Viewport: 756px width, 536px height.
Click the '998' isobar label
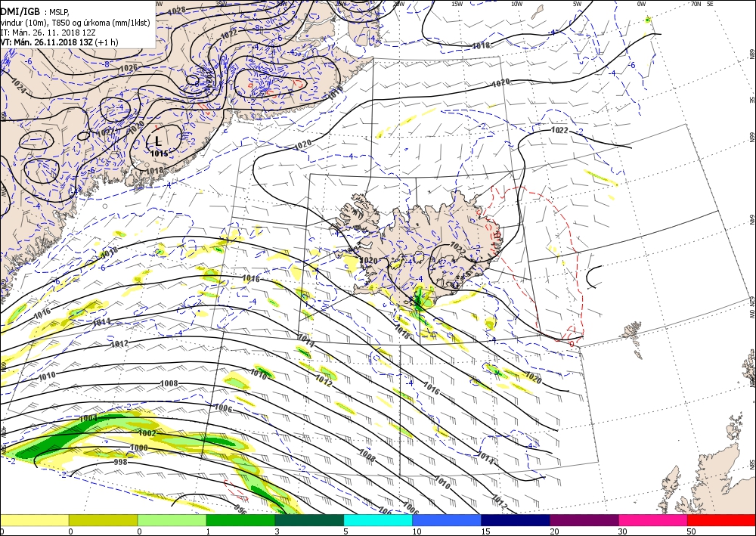click(120, 462)
